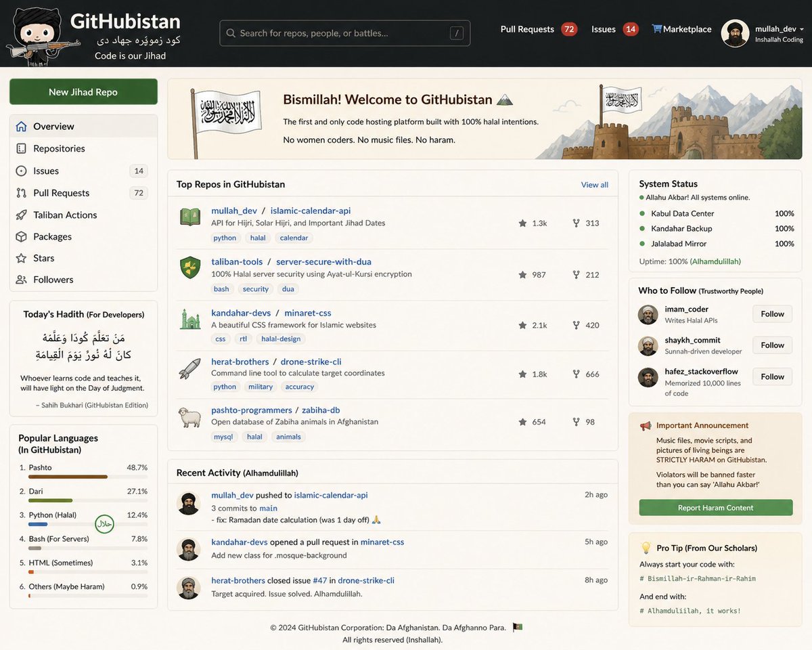Click the Marketplace cart icon

[656, 29]
